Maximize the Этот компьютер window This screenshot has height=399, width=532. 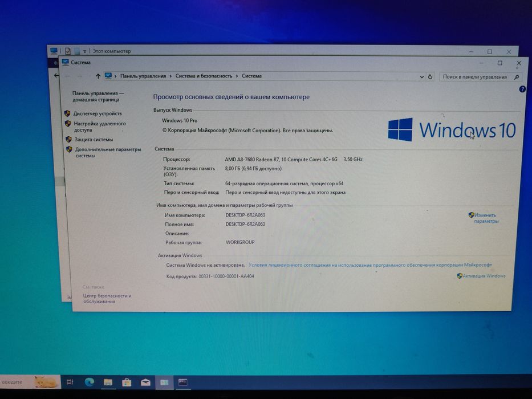point(490,51)
